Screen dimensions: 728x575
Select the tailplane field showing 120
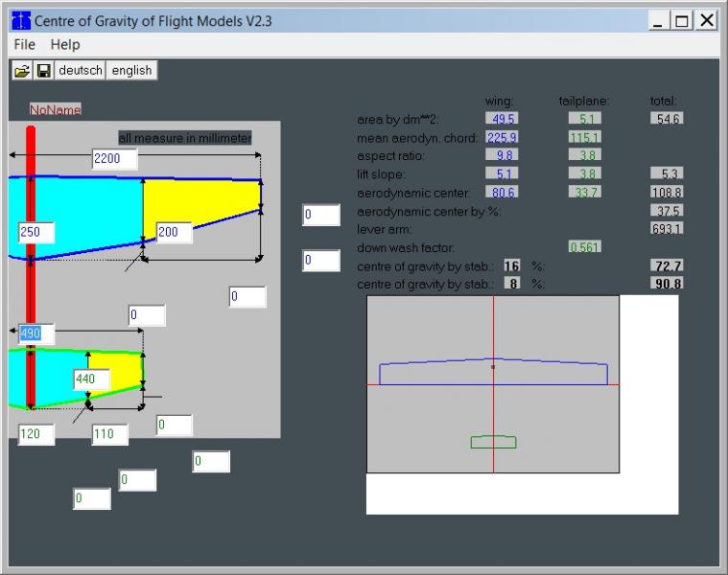click(x=36, y=434)
